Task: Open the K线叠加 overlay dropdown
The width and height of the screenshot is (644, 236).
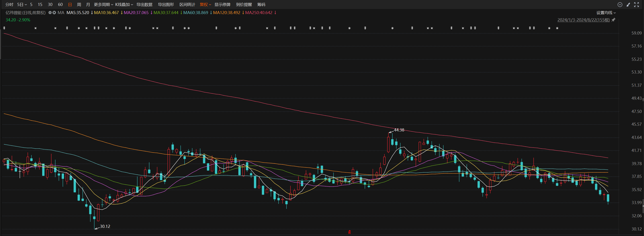Action: tap(124, 4)
